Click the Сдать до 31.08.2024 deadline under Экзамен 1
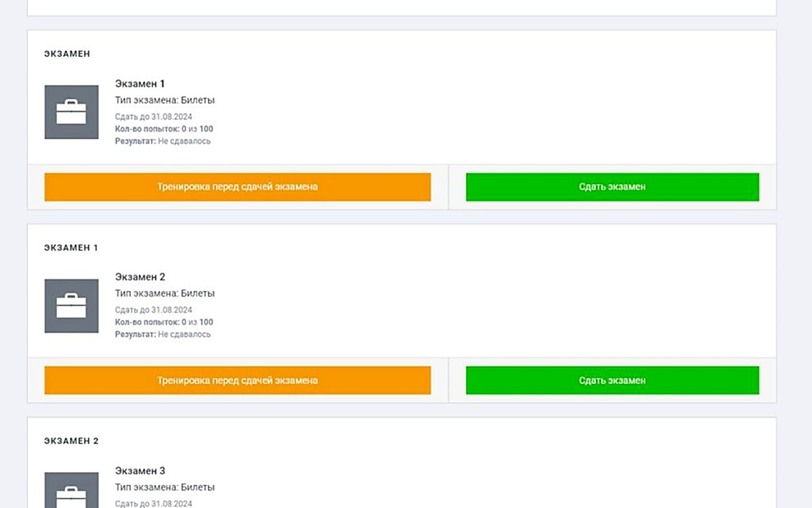The height and width of the screenshot is (508, 812). 153,117
